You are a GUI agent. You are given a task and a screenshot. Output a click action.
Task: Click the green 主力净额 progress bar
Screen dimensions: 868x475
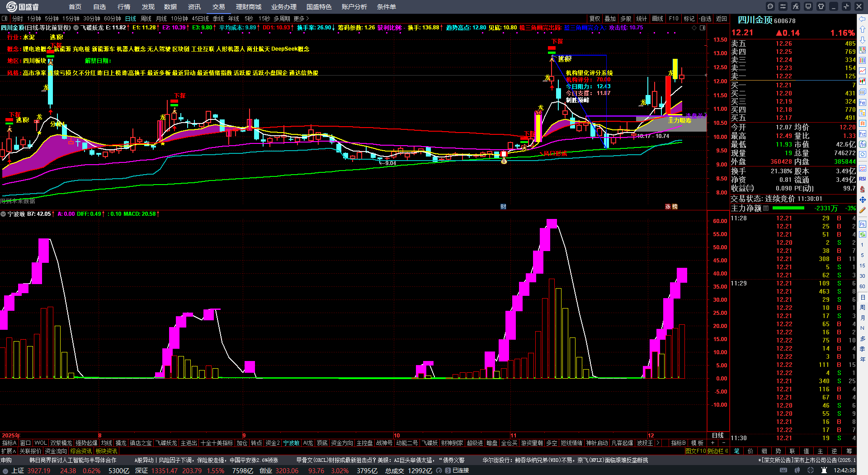pos(788,208)
